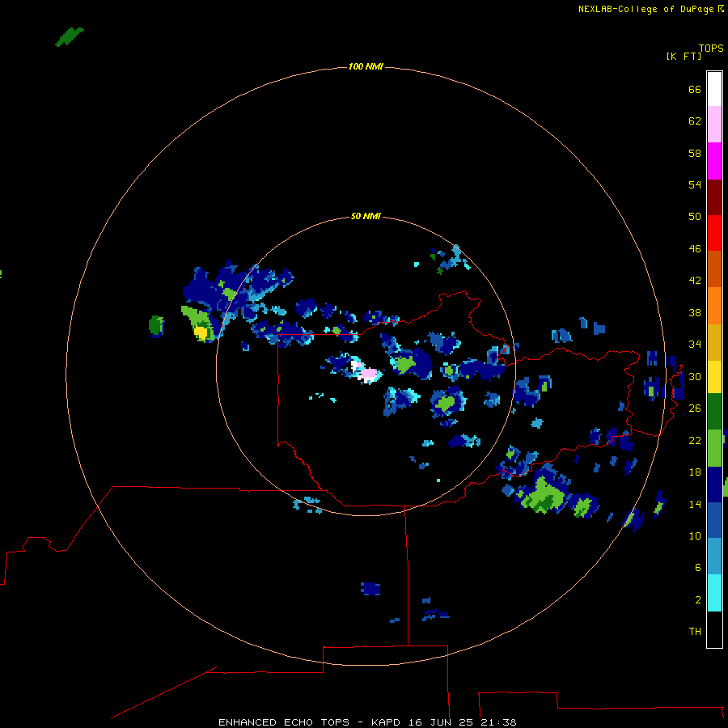Click the '58' legend value
The height and width of the screenshot is (728, 728).
[695, 153]
